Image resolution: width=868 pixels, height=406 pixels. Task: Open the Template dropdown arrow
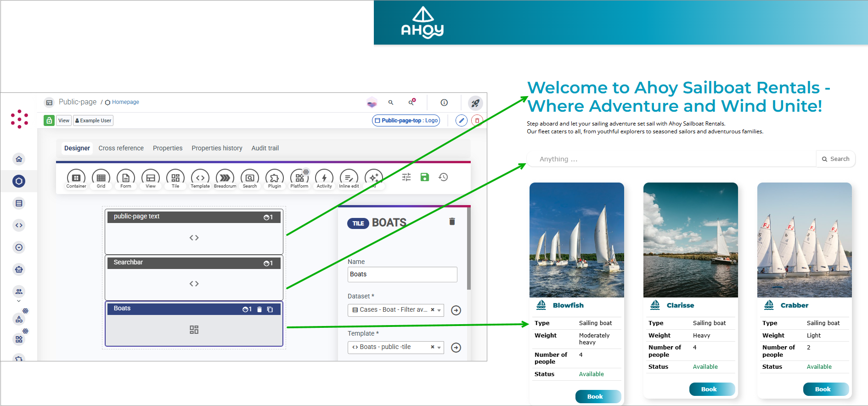[440, 348]
